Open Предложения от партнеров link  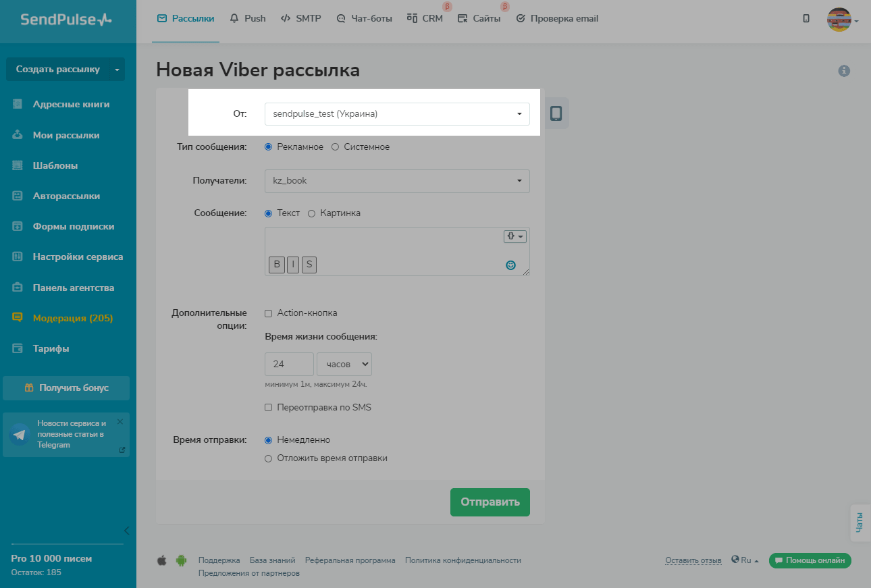pos(249,573)
